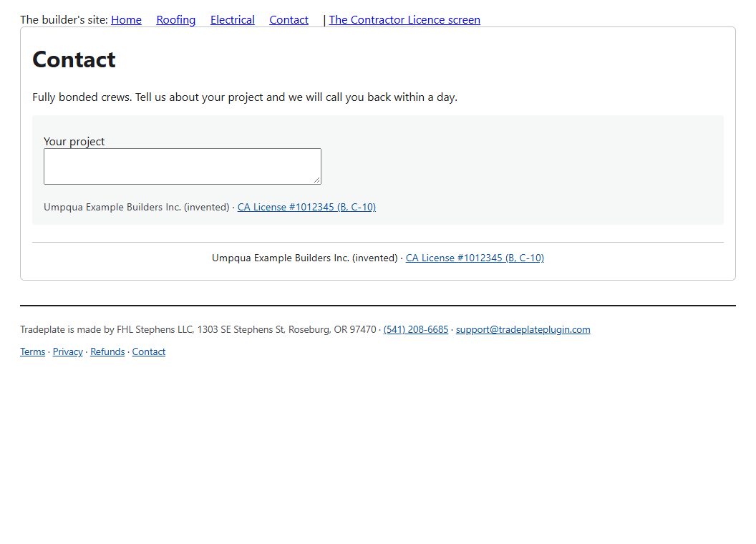The image size is (756, 544).
Task: Open the Terms footer link
Action: coord(33,351)
